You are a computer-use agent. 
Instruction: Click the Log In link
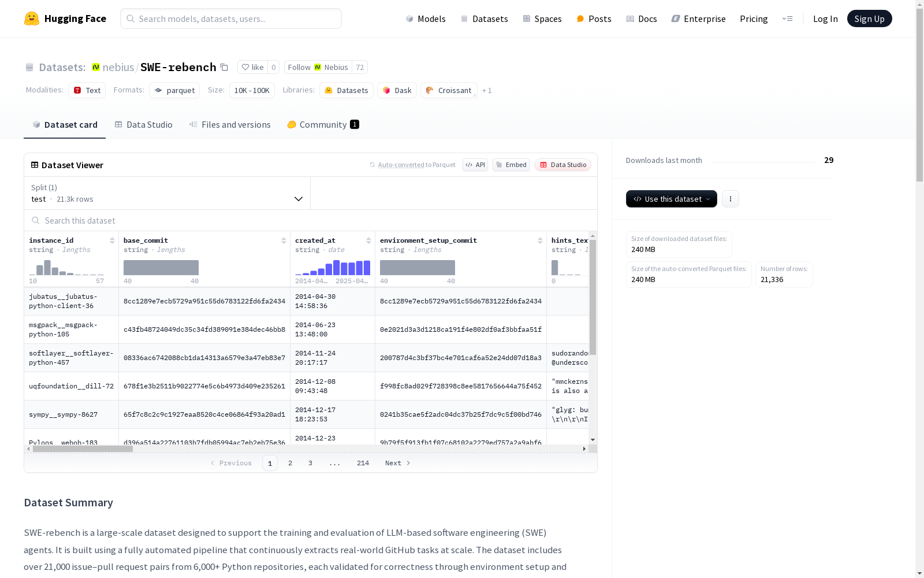825,18
